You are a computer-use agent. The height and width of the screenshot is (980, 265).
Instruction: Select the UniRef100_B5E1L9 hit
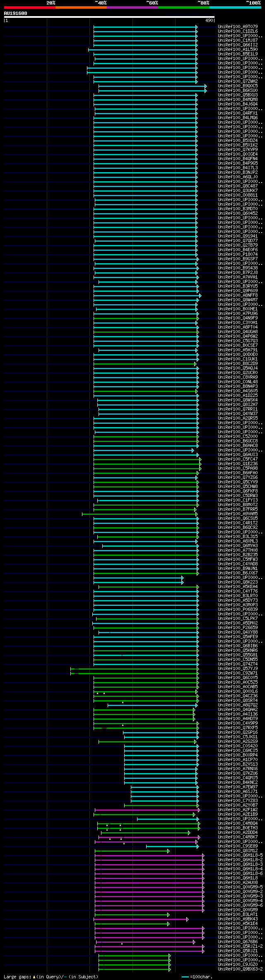tap(238, 54)
